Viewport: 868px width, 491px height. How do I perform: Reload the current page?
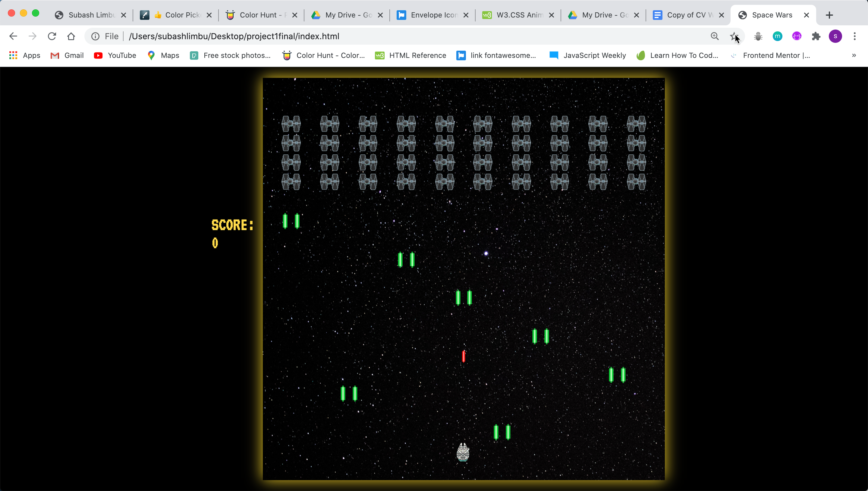(52, 36)
